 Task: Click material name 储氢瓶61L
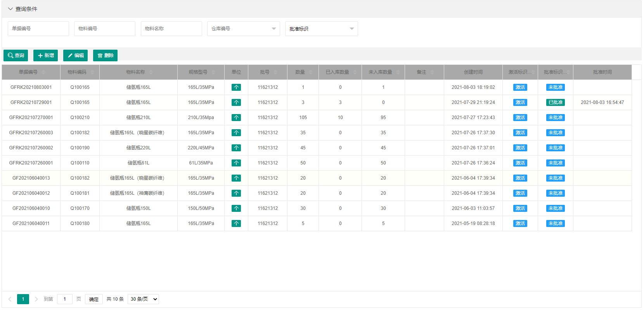[x=138, y=163]
